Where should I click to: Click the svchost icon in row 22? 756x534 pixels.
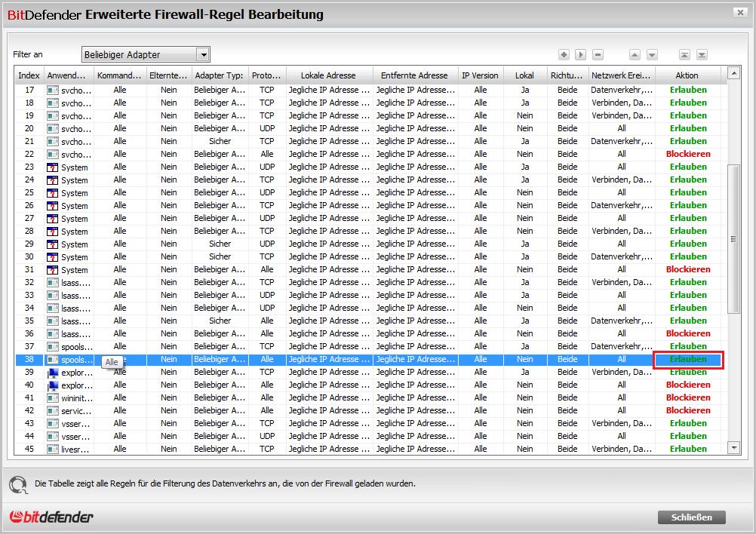point(53,154)
